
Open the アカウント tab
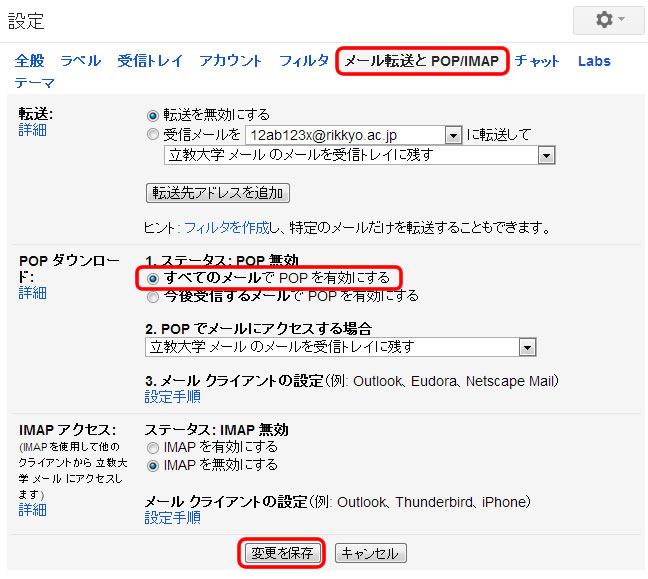point(230,61)
